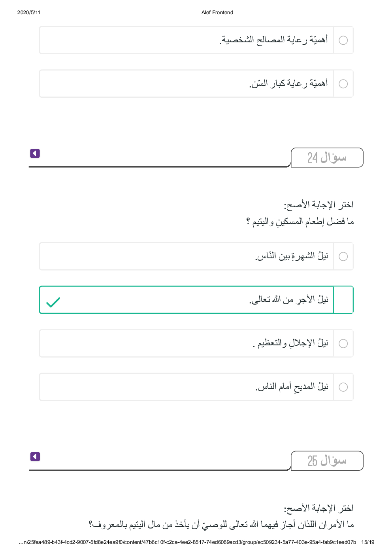Viewport: 392px width, 555px height.
Task: Click the green checkmark on the correct answer
Action: [x=53, y=302]
